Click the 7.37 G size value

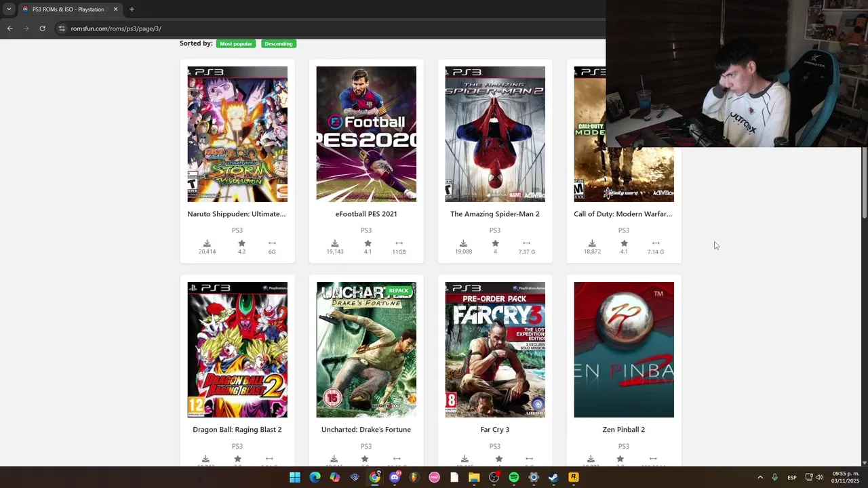point(526,251)
